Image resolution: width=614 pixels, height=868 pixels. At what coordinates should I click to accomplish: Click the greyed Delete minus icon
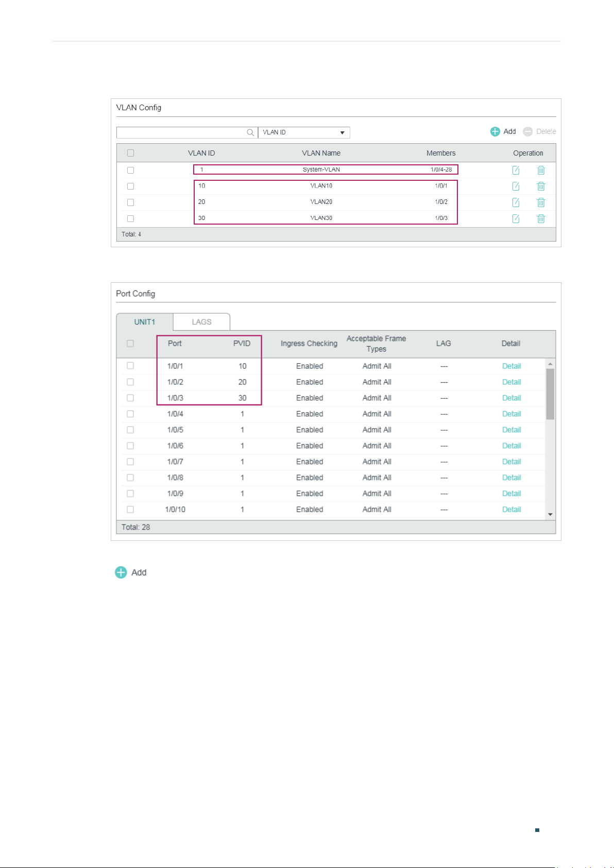click(527, 131)
